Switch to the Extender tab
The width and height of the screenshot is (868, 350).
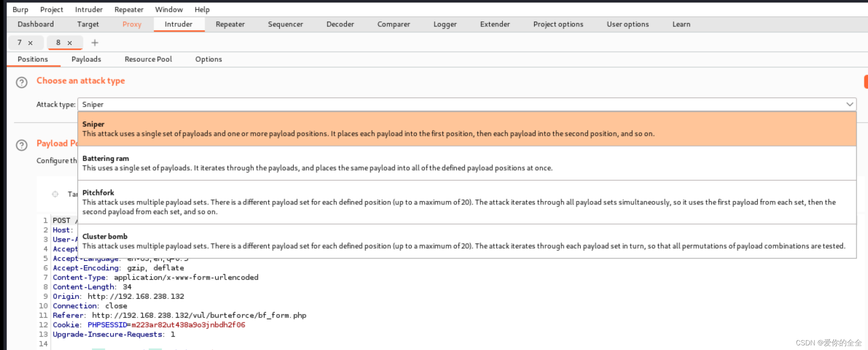495,24
